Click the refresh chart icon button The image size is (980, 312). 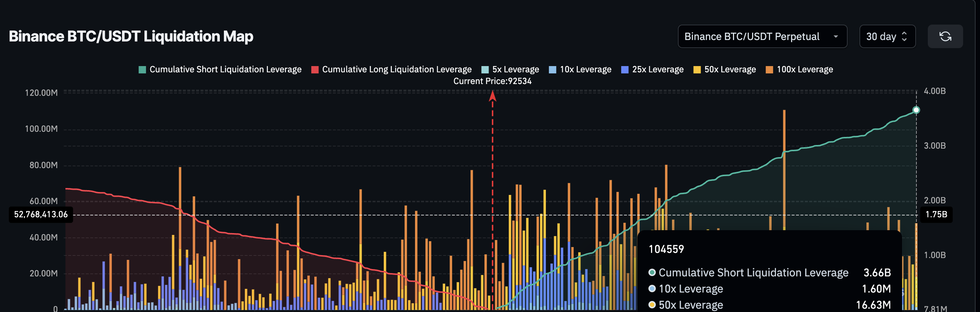tap(945, 36)
